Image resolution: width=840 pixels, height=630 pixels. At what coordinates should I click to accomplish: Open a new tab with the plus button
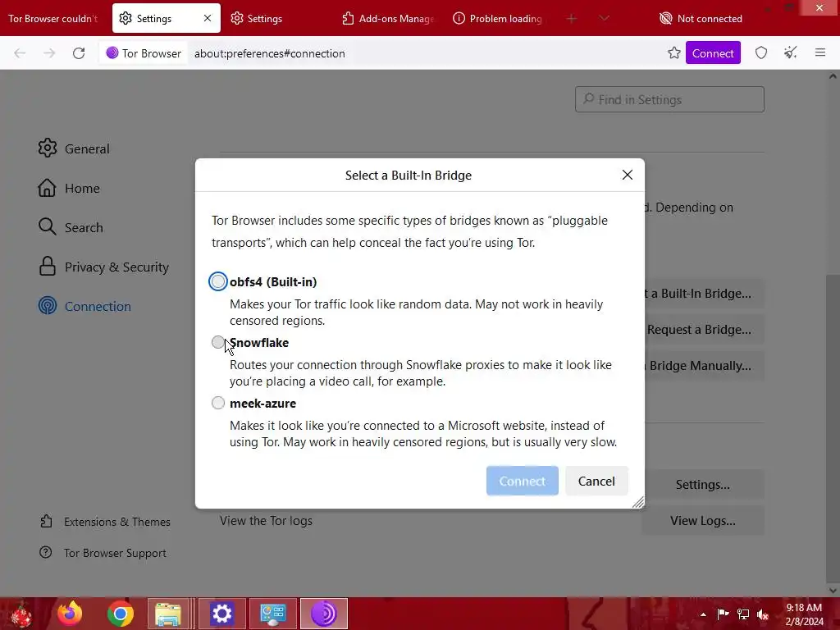point(572,18)
